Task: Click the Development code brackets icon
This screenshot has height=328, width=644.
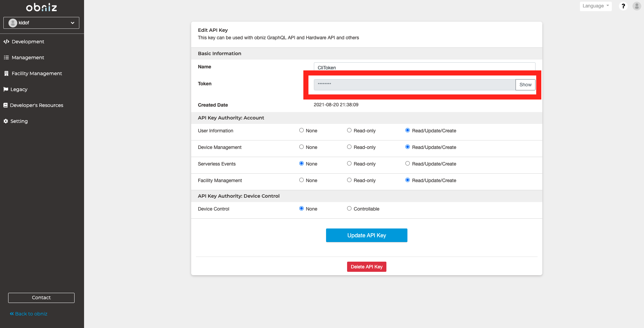Action: coord(6,42)
